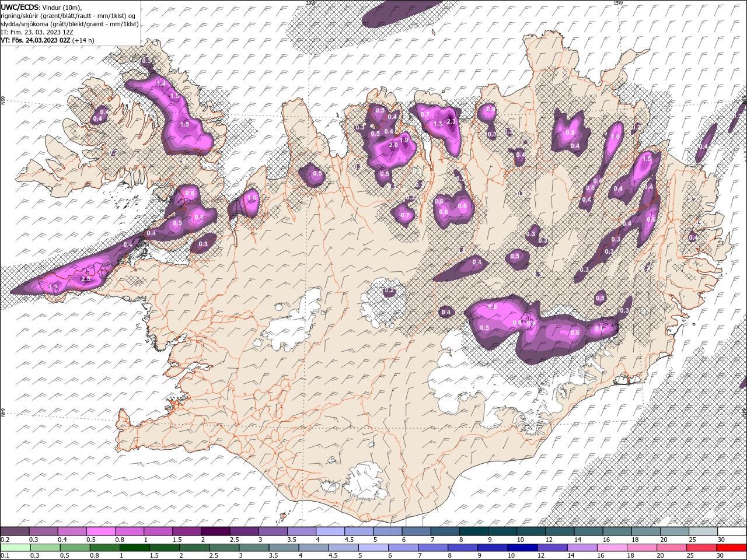Screen dimensions: 747x560
Task: Click the 'VT: Fös. 24.03.2023 02Z' valid time
Action: [x=36, y=40]
